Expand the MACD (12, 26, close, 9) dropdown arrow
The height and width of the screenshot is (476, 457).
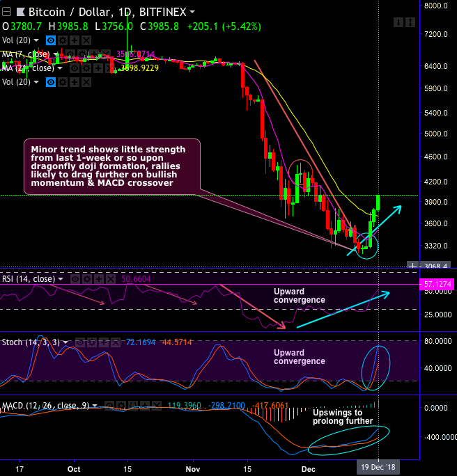coord(95,406)
